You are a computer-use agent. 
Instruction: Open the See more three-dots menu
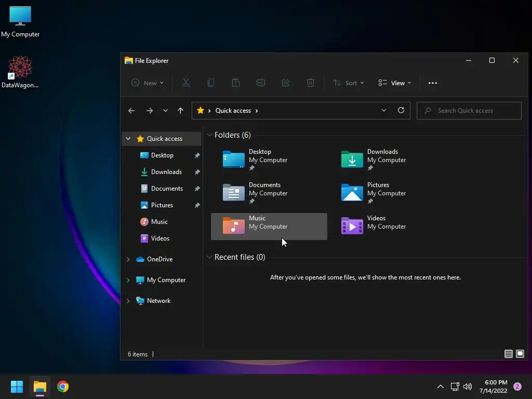(433, 83)
